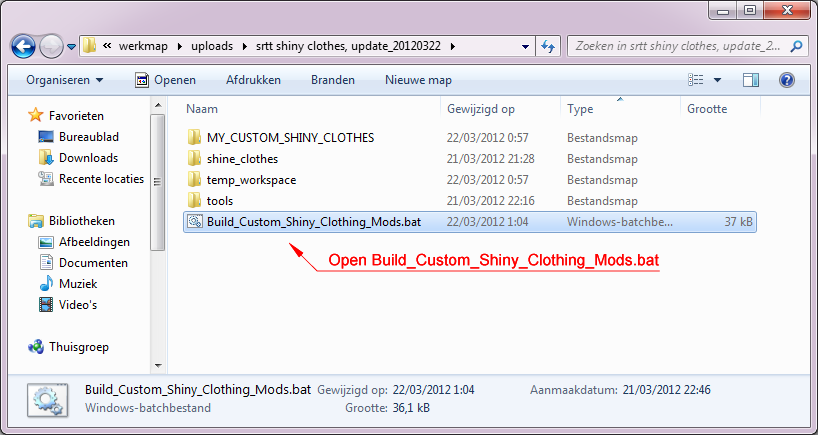Image resolution: width=818 pixels, height=435 pixels.
Task: Click navigation pane scrollbar down arrow
Action: (158, 366)
